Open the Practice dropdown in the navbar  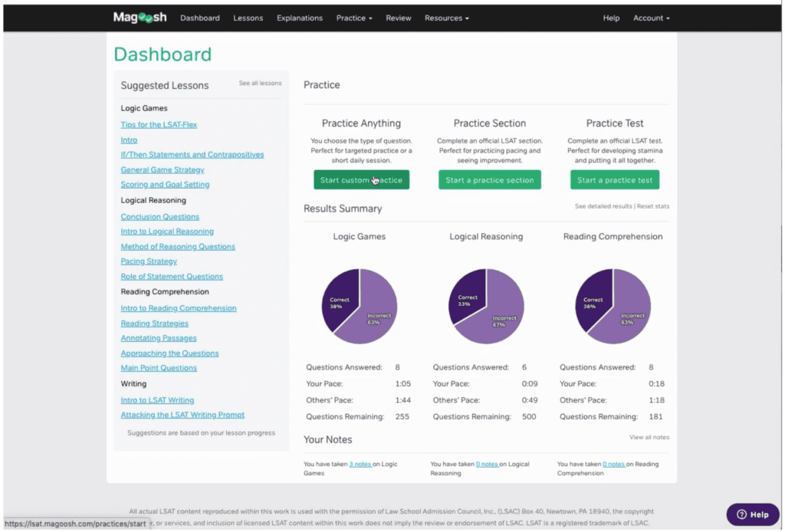point(353,18)
